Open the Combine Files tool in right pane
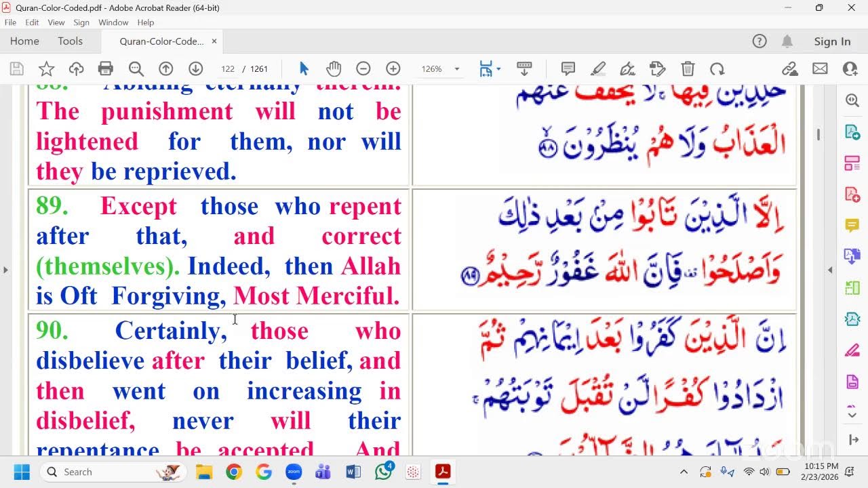 (x=852, y=256)
